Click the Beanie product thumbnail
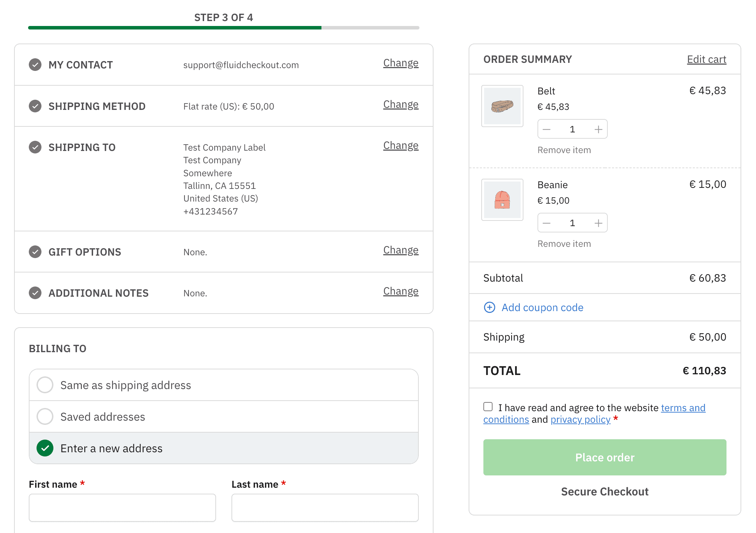756x533 pixels. [x=502, y=200]
